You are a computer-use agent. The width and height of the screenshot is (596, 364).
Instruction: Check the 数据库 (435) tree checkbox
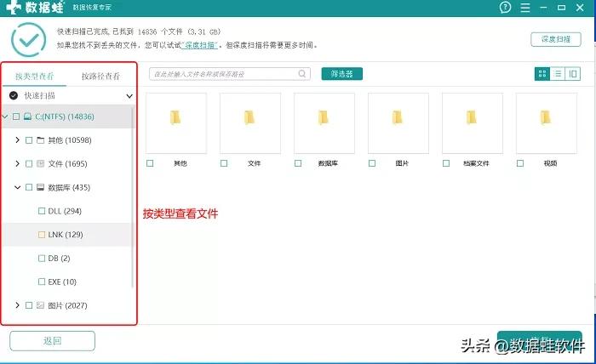29,187
